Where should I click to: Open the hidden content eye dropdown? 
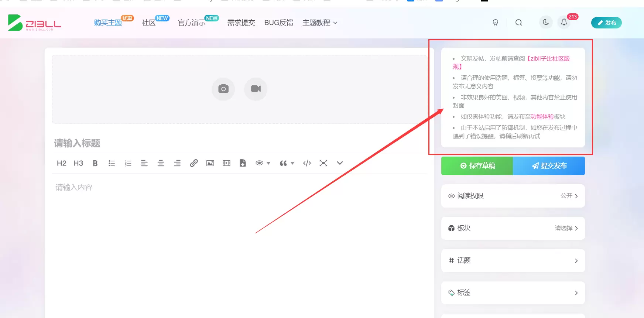click(263, 163)
